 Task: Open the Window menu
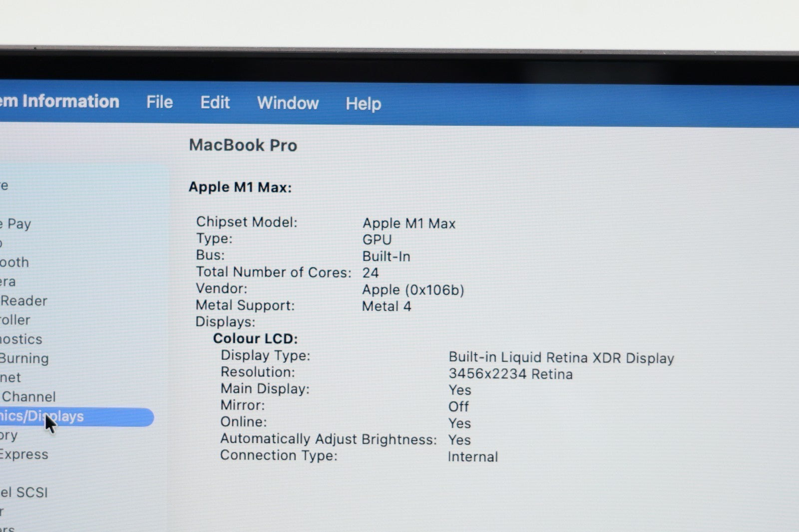(288, 103)
